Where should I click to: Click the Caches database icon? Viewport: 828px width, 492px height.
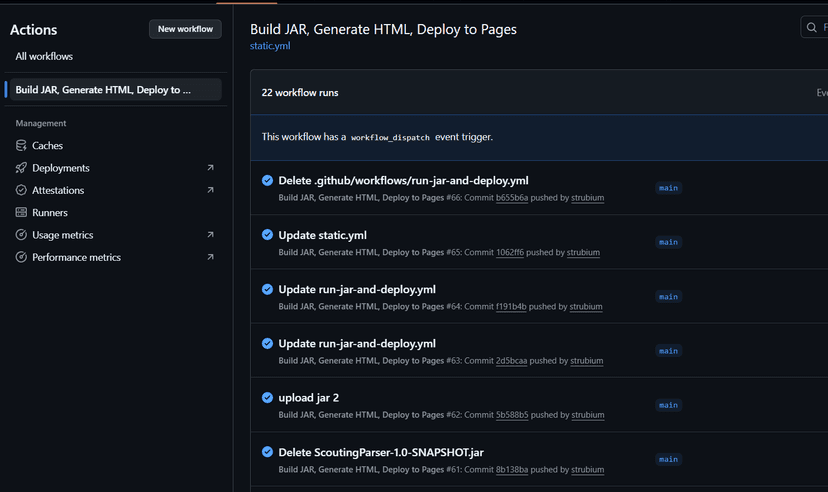(22, 146)
